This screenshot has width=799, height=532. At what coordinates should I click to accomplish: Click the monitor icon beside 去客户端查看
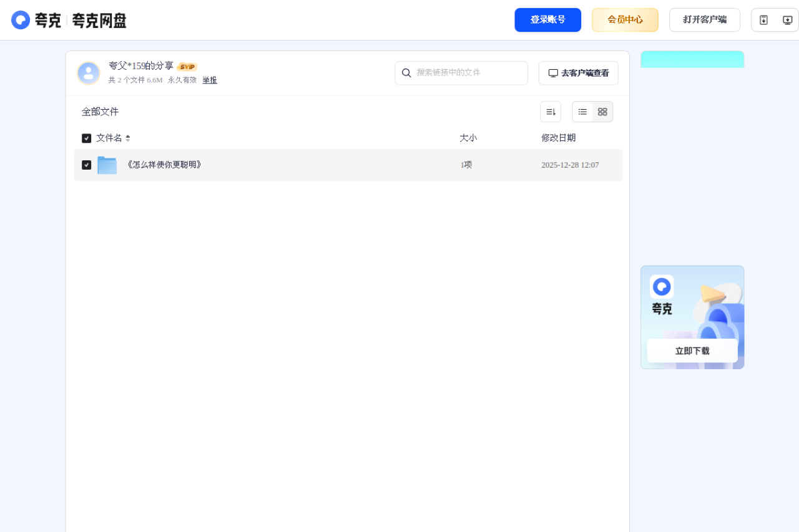[x=553, y=73]
